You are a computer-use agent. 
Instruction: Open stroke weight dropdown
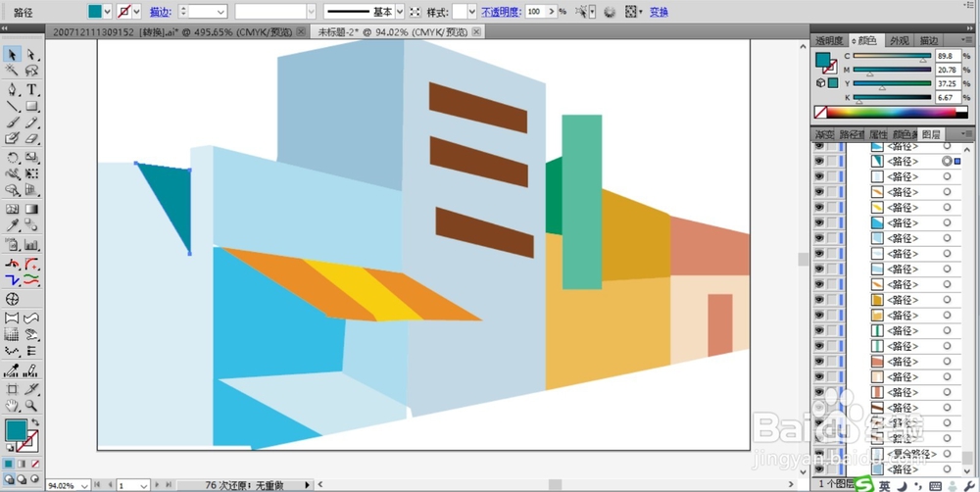221,11
